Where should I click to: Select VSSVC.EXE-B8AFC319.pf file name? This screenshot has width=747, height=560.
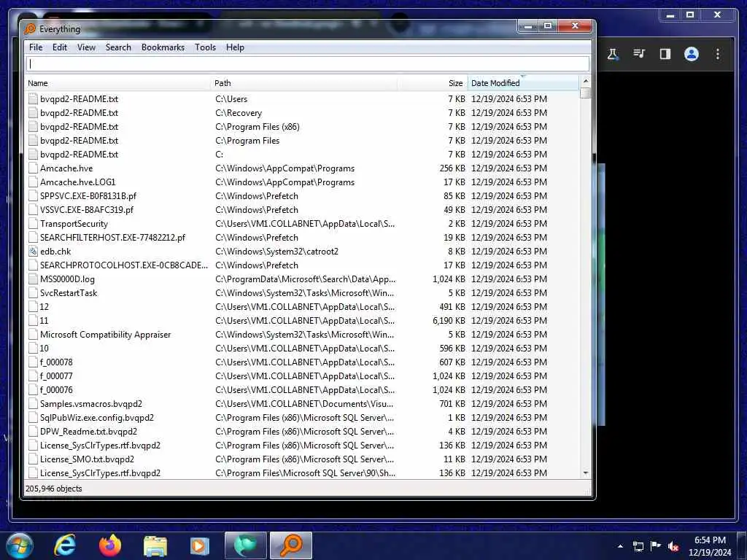click(87, 209)
